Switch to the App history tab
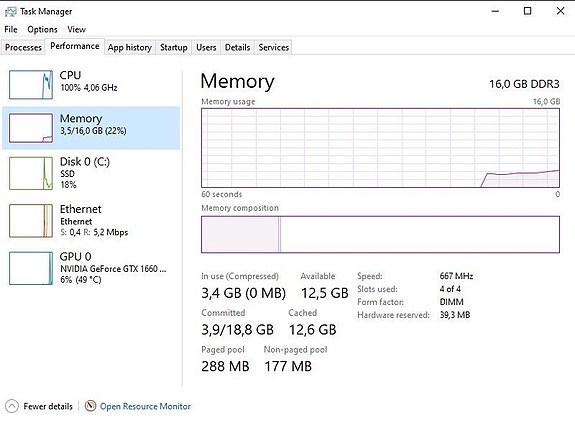The height and width of the screenshot is (423, 575). [x=130, y=47]
